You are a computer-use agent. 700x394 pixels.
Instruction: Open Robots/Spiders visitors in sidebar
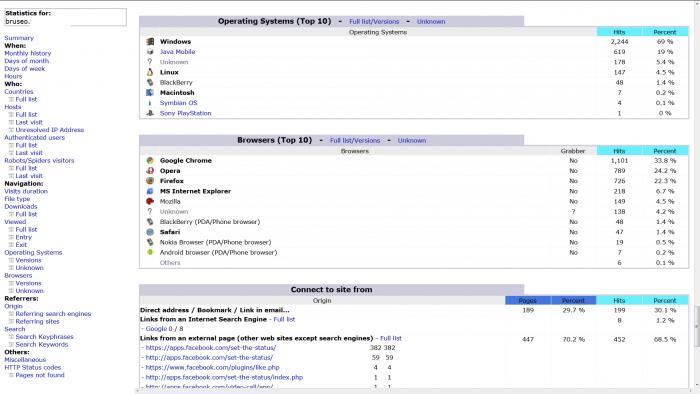coord(39,161)
